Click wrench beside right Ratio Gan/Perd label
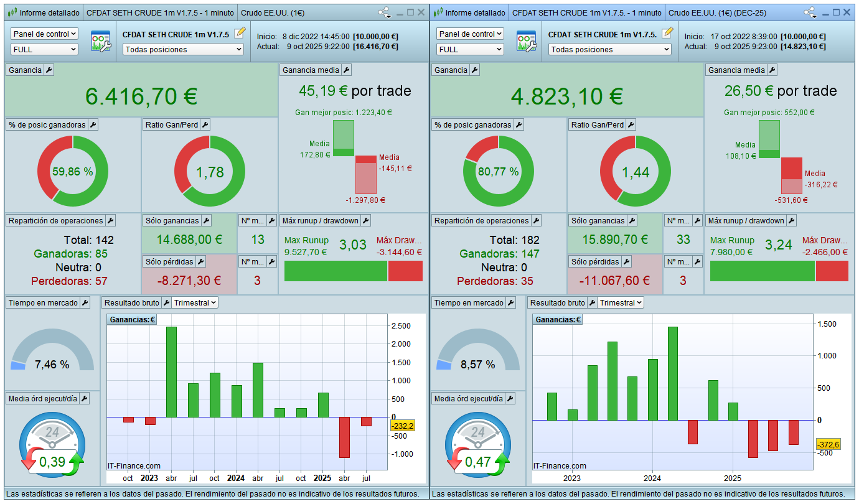This screenshot has width=859, height=504. point(631,125)
